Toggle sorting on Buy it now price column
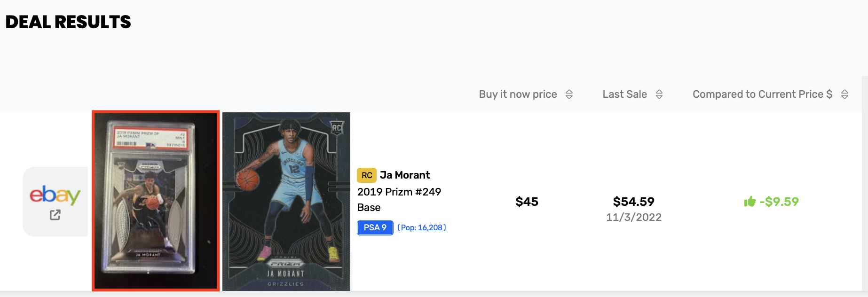 click(x=569, y=94)
